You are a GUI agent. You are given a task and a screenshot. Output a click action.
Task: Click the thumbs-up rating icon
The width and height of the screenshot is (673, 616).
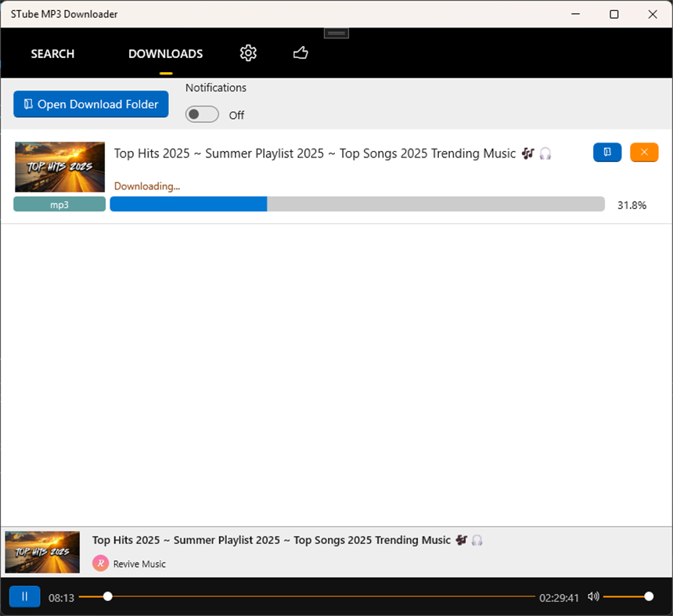pos(301,53)
